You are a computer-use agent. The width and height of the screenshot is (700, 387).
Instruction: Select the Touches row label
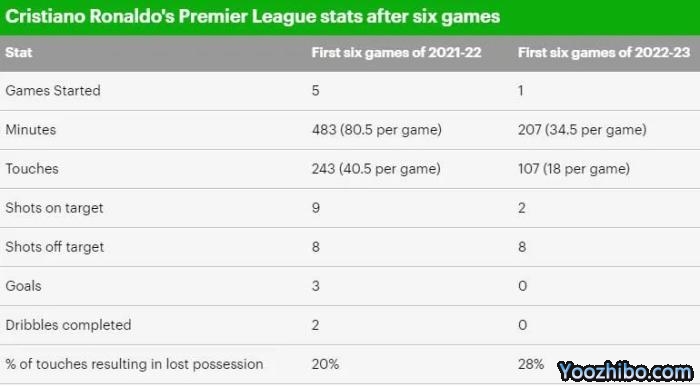[32, 169]
